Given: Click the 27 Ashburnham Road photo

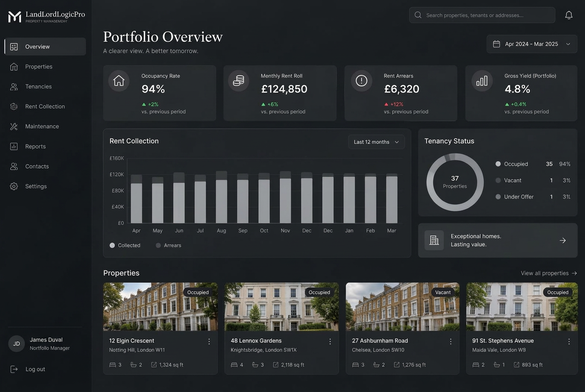Looking at the screenshot, I should [403, 307].
